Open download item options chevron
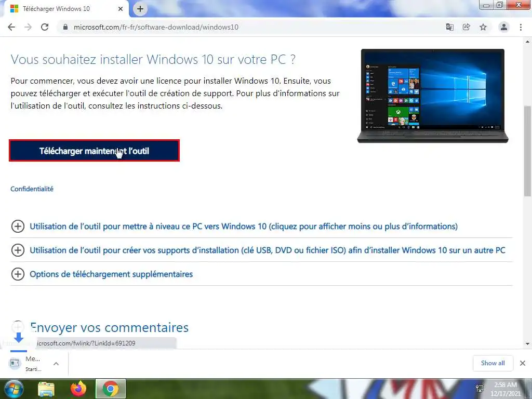Viewport: 532px width, 399px height. (x=56, y=364)
